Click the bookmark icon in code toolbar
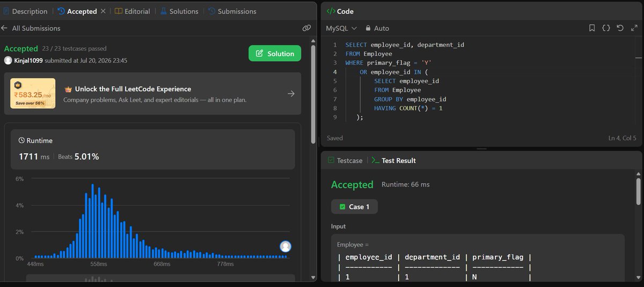 592,28
